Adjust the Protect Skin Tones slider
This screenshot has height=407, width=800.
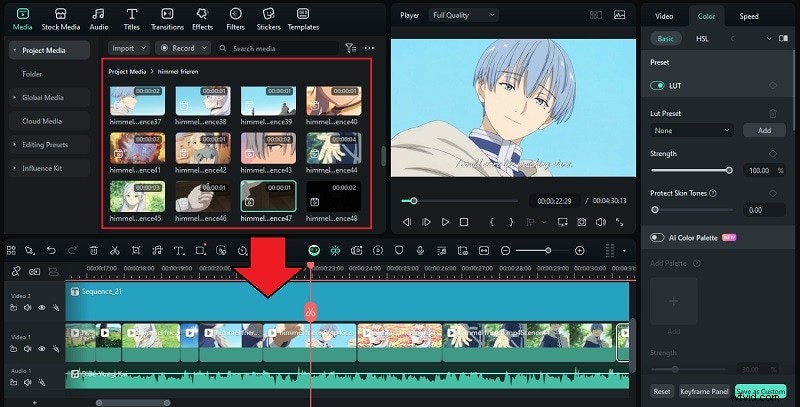[691, 210]
